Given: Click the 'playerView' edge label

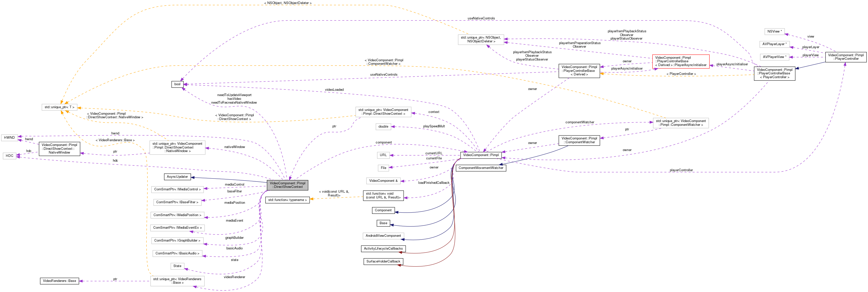Looking at the screenshot, I should click(811, 55).
